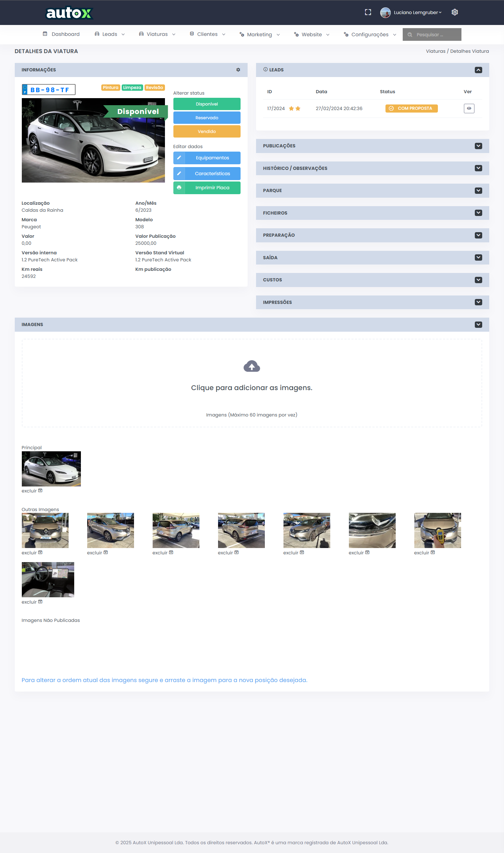Open the Configurações menu

coord(370,34)
